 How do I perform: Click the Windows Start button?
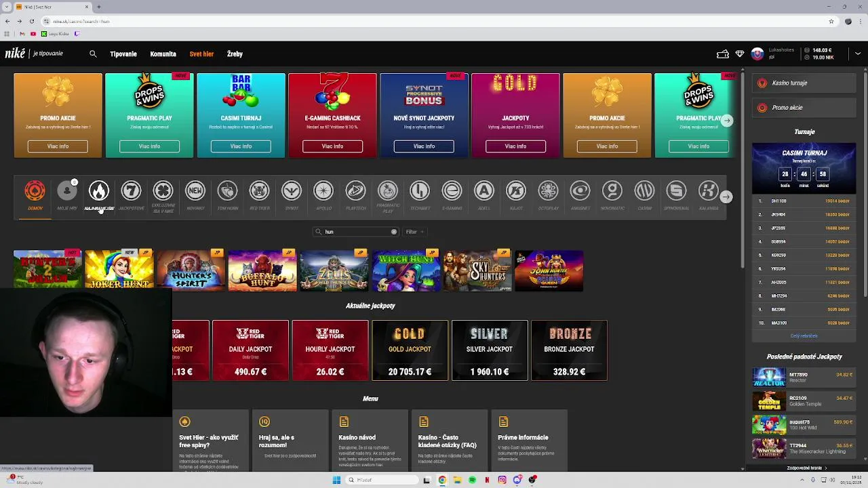click(336, 480)
